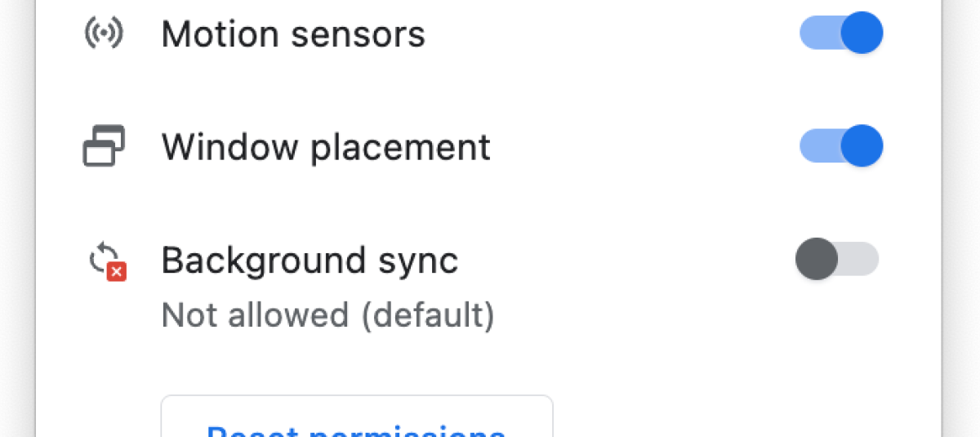Click the blue knob of Window placement switch
The height and width of the screenshot is (437, 980).
tap(862, 146)
